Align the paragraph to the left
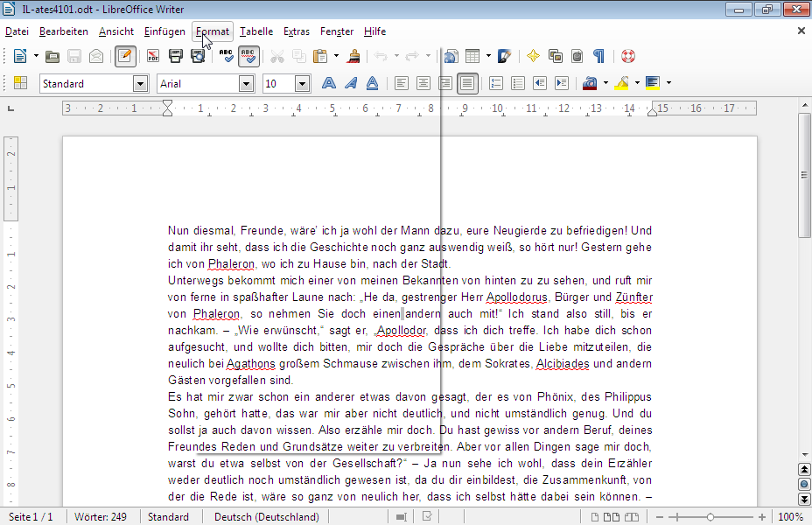The width and height of the screenshot is (812, 525). tap(402, 83)
